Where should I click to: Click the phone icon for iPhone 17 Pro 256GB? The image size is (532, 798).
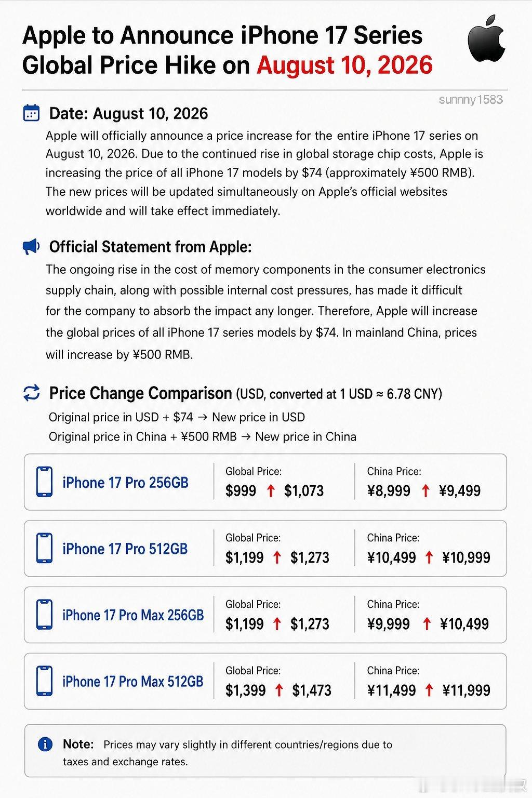pyautogui.click(x=44, y=482)
